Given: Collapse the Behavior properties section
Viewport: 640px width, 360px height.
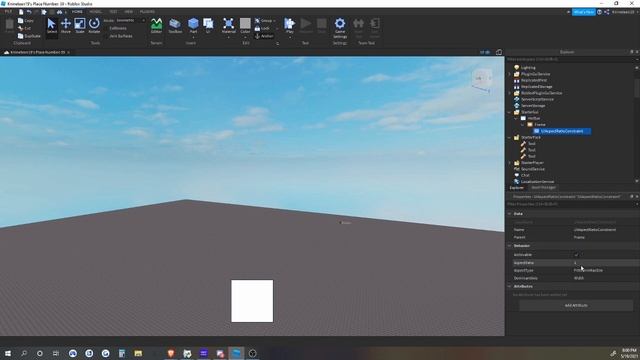Looking at the screenshot, I should coord(509,246).
